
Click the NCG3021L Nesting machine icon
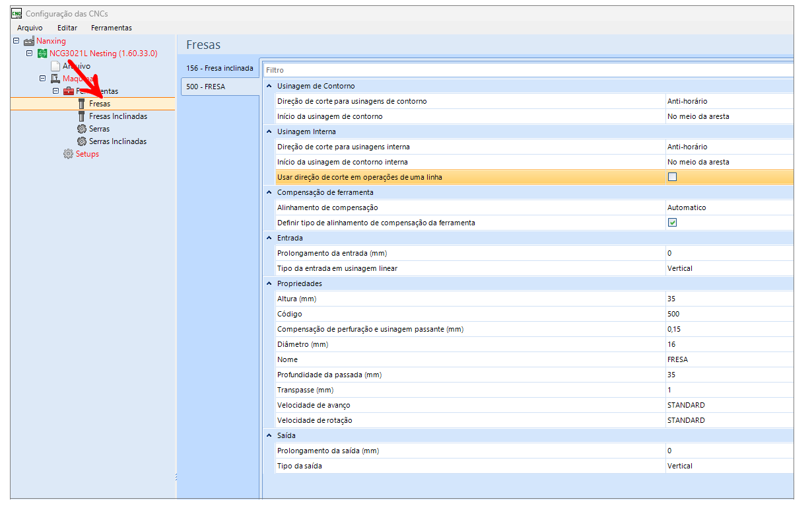(x=42, y=54)
